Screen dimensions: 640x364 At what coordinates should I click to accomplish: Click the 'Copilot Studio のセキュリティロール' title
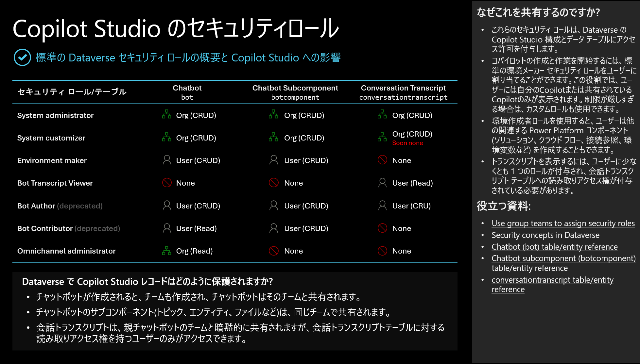(176, 29)
